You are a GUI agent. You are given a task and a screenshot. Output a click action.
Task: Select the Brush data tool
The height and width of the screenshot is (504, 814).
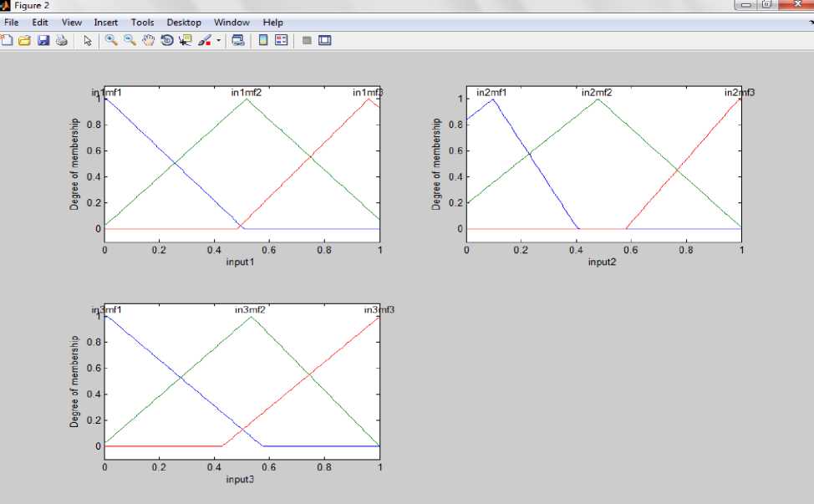point(204,40)
